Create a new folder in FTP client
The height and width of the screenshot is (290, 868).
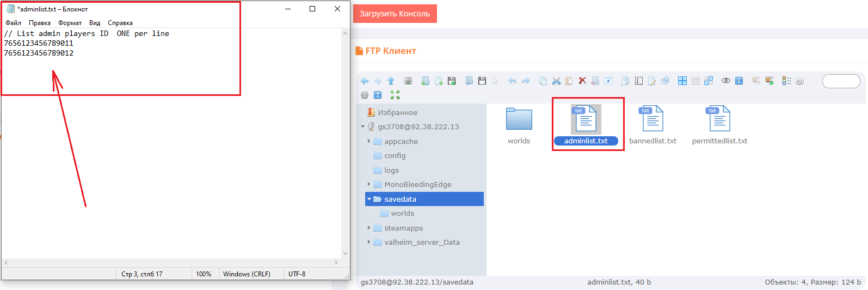click(x=425, y=81)
